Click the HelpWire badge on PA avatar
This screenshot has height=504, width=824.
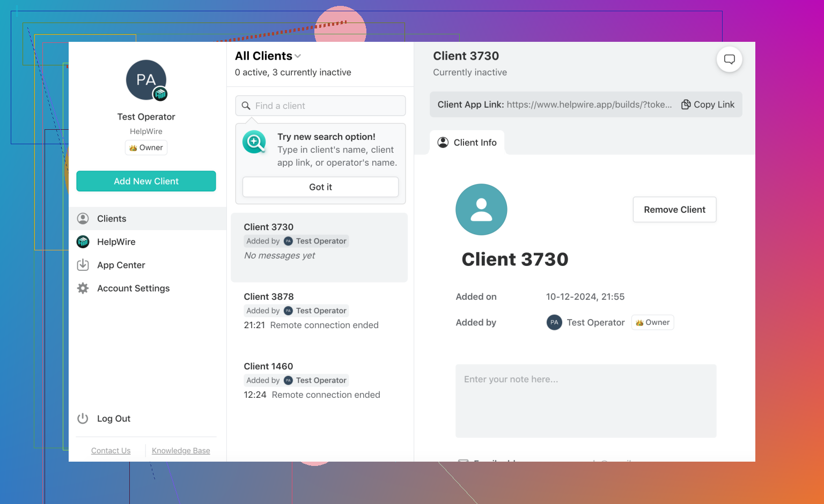pyautogui.click(x=160, y=94)
